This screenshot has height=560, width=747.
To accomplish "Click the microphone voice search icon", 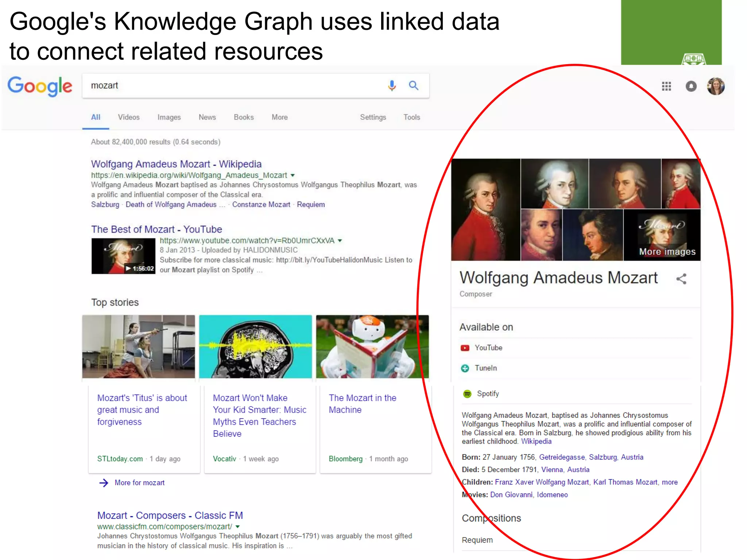I will click(x=392, y=86).
